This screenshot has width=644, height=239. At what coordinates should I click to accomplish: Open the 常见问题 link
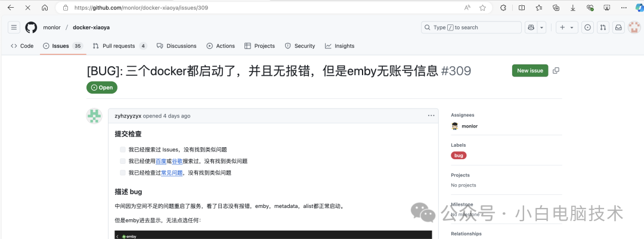point(172,173)
